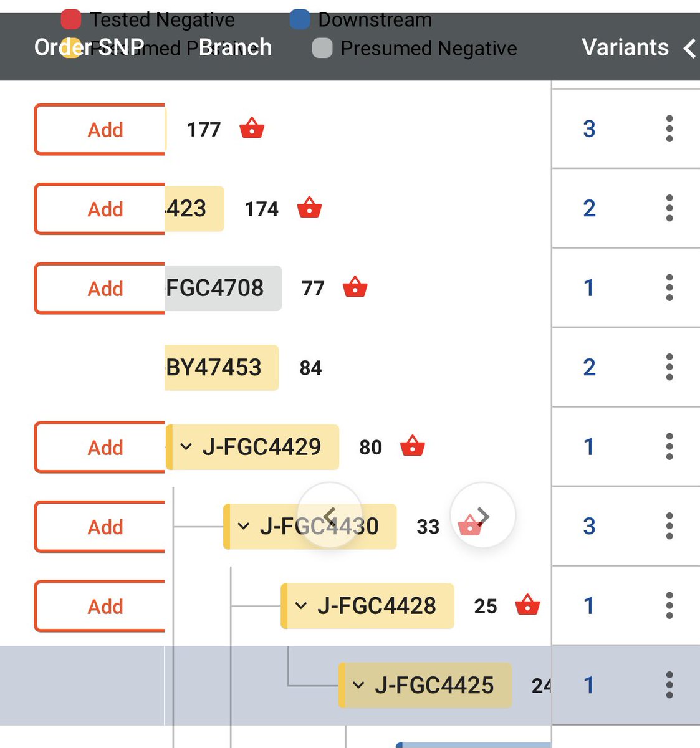Screen dimensions: 700x748
Task: Select the J-FGC4425 branch label
Action: 424,686
